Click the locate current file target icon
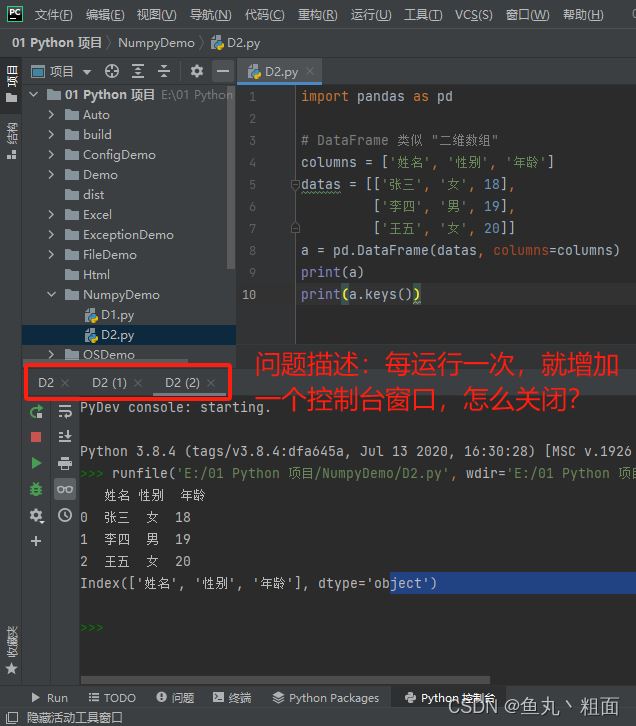Screen dimensions: 636x726 point(112,71)
